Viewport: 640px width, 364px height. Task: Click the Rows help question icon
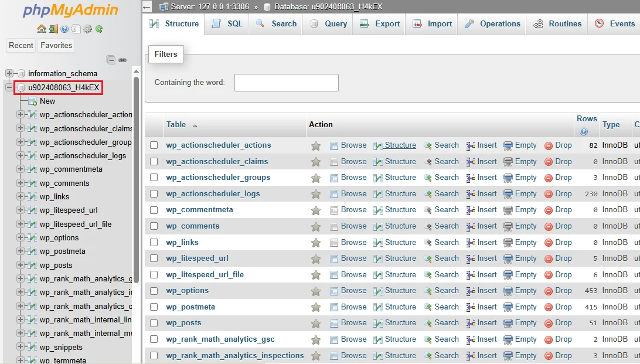point(584,131)
